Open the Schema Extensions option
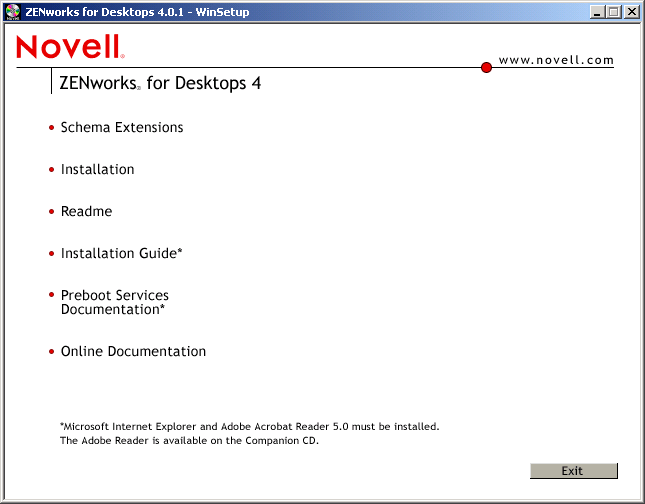The width and height of the screenshot is (645, 504). click(122, 128)
